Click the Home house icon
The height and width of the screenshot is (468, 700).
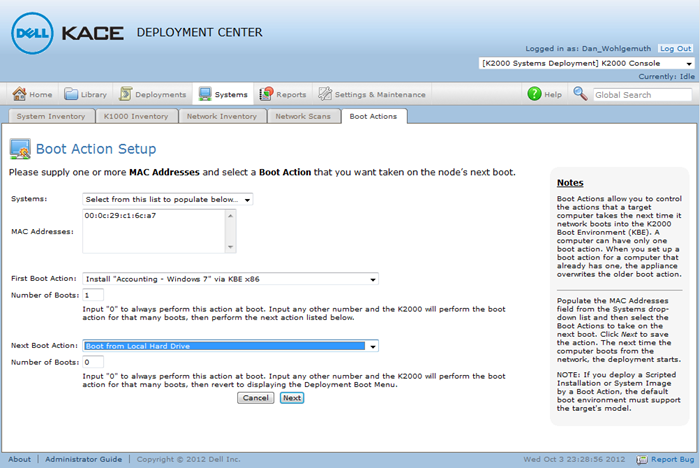tap(19, 94)
